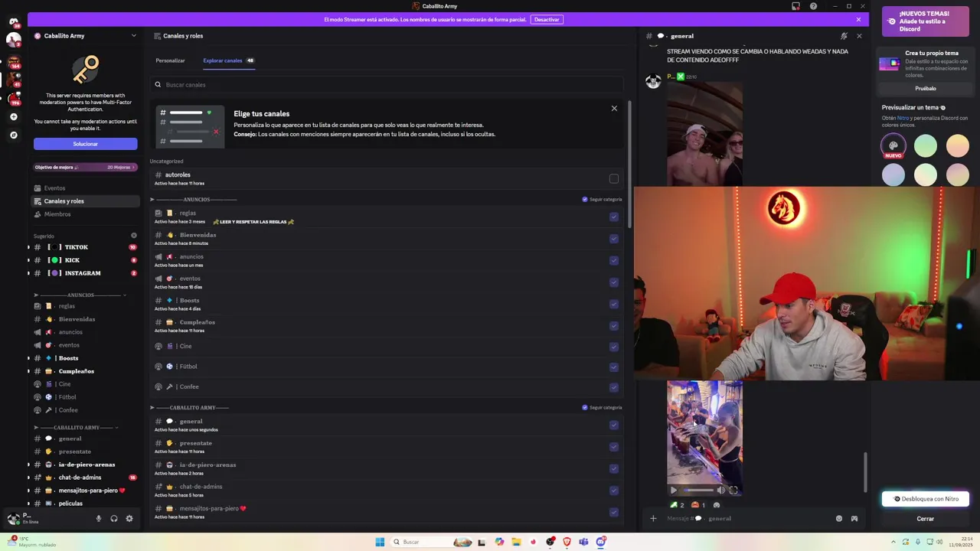Viewport: 980px width, 551px height.
Task: Dismiss the Sugerido channels section
Action: tap(134, 236)
